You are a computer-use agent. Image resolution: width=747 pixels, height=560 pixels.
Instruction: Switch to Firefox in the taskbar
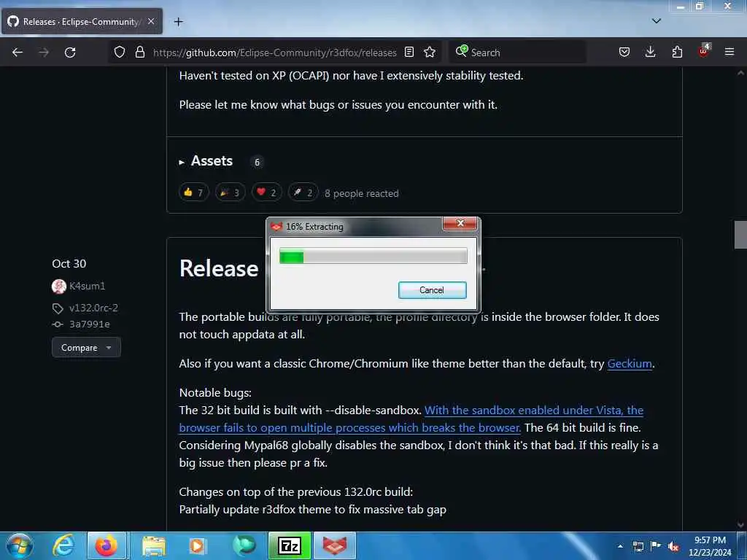pyautogui.click(x=107, y=545)
